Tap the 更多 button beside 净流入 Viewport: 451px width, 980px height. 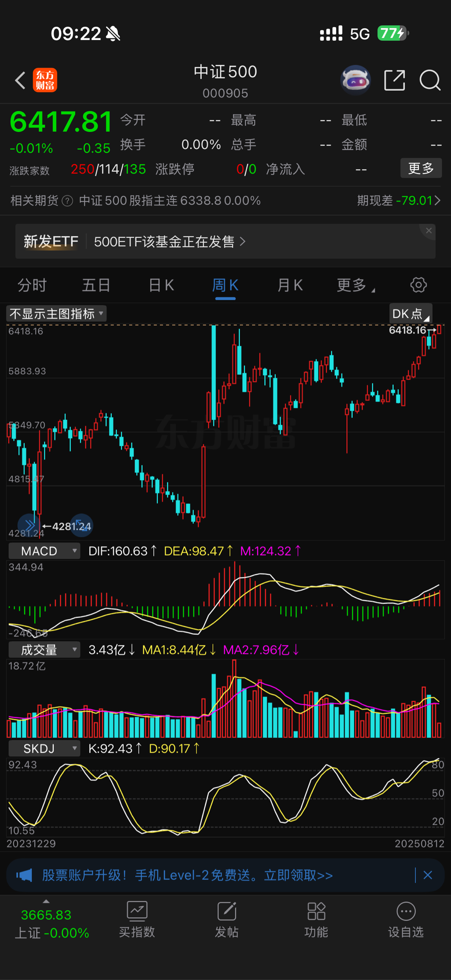pyautogui.click(x=421, y=168)
